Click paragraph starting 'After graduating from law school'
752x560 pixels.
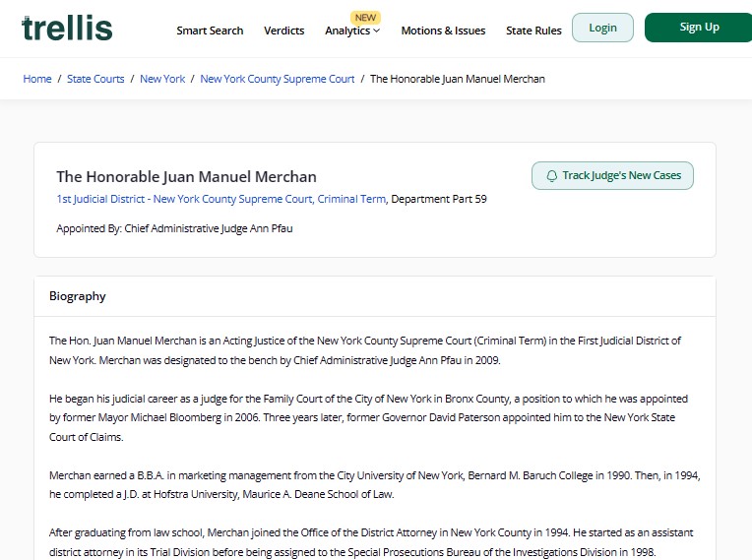coord(371,542)
